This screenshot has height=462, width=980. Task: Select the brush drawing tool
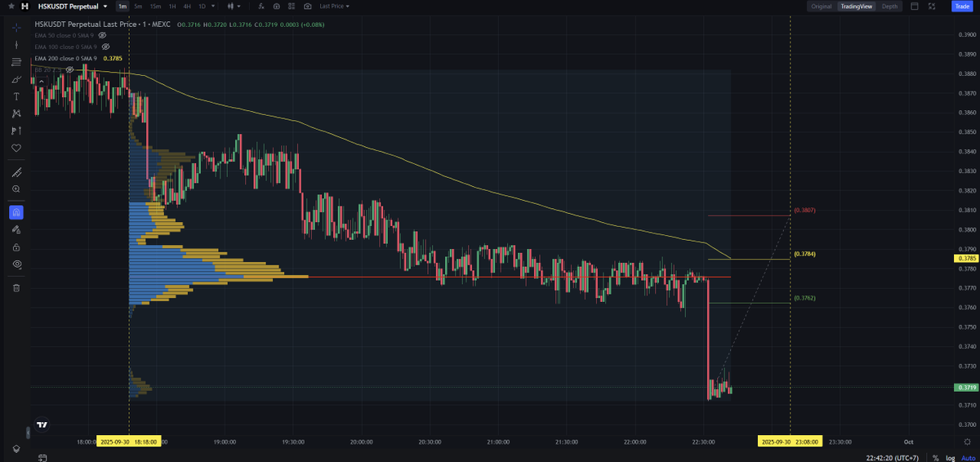click(16, 79)
